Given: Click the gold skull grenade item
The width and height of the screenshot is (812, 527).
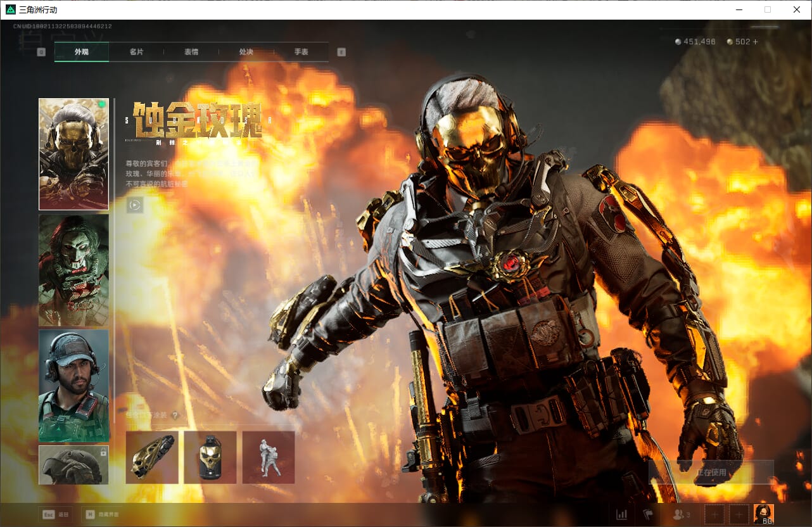Looking at the screenshot, I should (210, 457).
